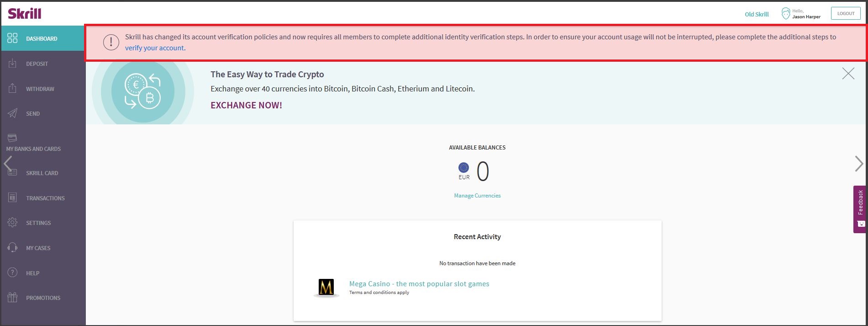
Task: Open the Withdraw menu item
Action: click(43, 89)
